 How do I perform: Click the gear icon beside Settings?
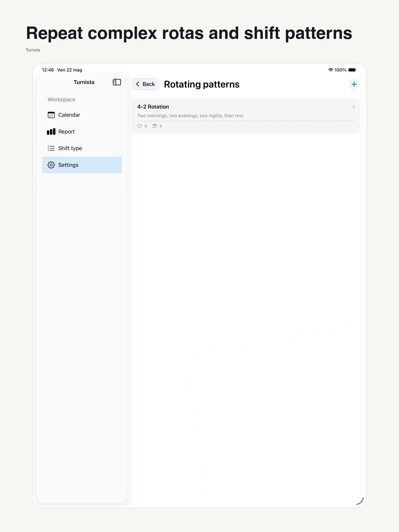click(x=51, y=165)
